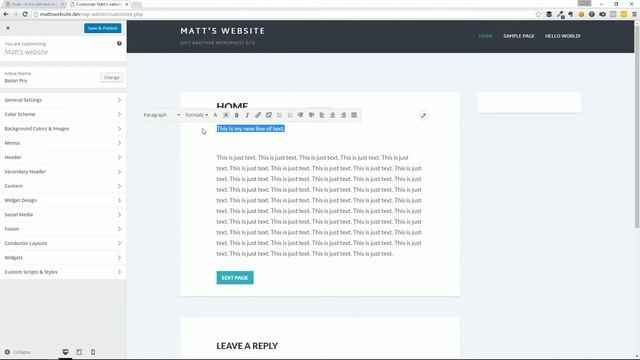Click the HOME page heading

point(232,106)
